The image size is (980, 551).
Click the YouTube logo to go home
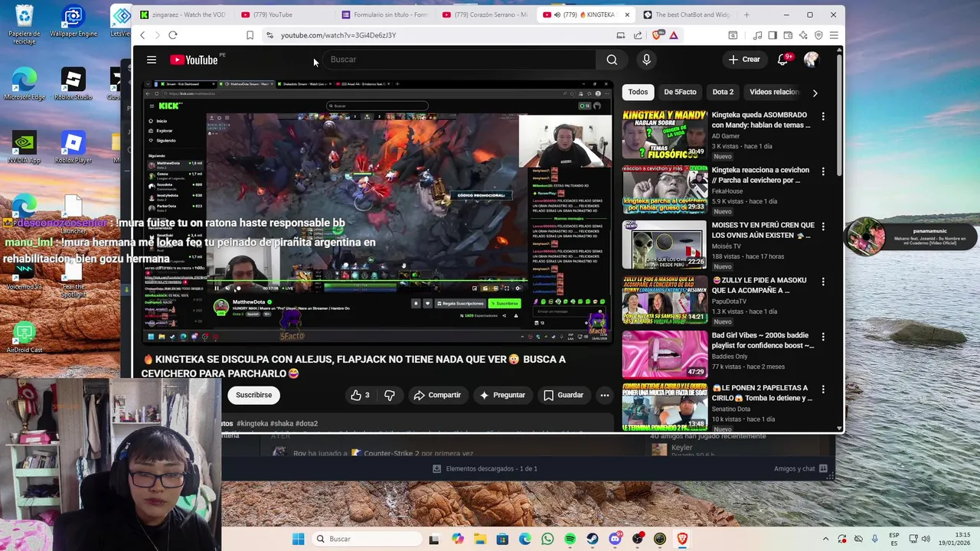[x=194, y=60]
